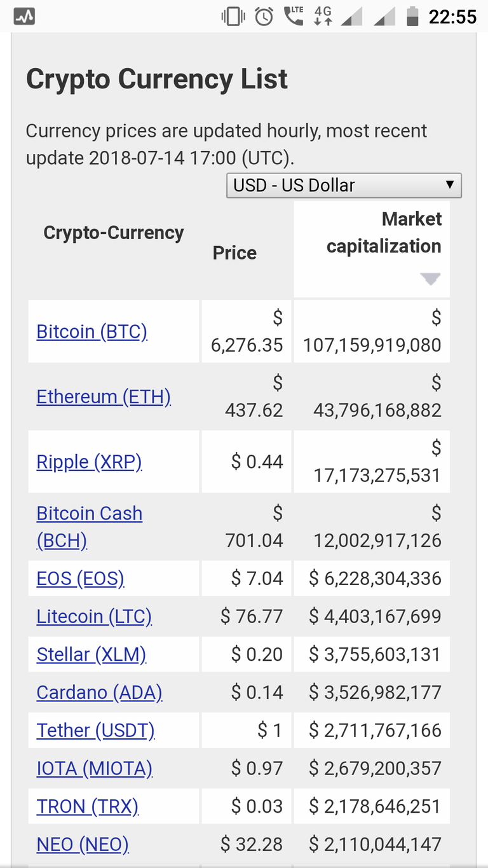
Task: Open the Litecoin (LTC) link
Action: (x=94, y=617)
